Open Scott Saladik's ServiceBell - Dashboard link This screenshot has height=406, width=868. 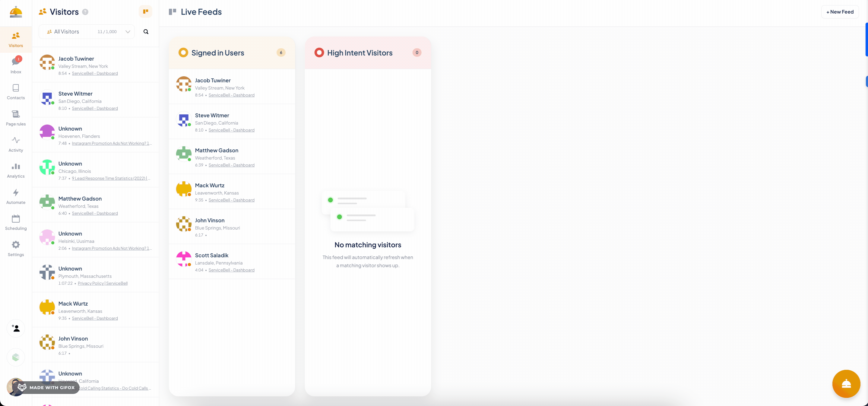232,270
